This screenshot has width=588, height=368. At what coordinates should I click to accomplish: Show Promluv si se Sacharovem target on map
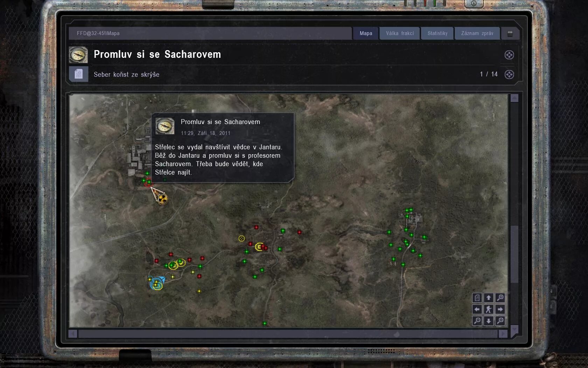click(x=509, y=55)
